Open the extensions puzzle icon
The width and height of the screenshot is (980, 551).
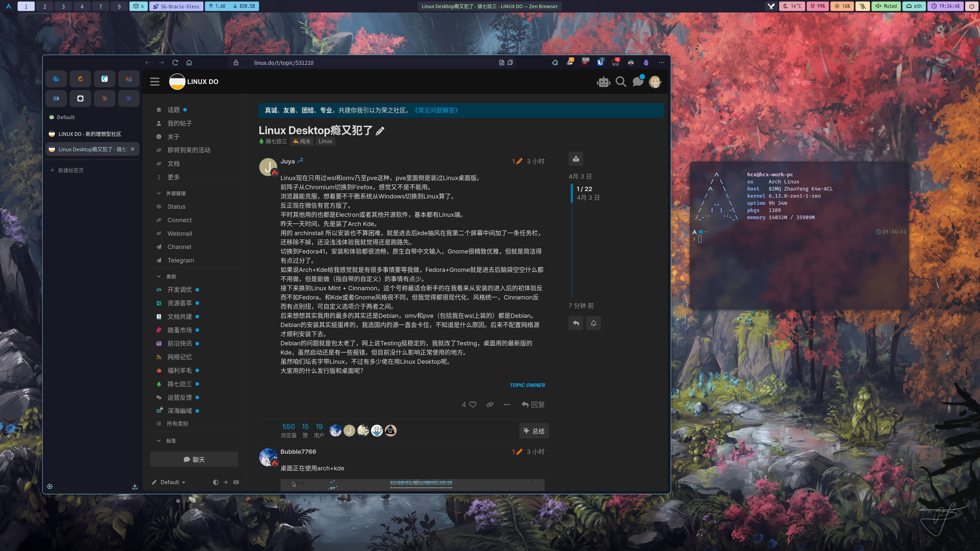(555, 63)
